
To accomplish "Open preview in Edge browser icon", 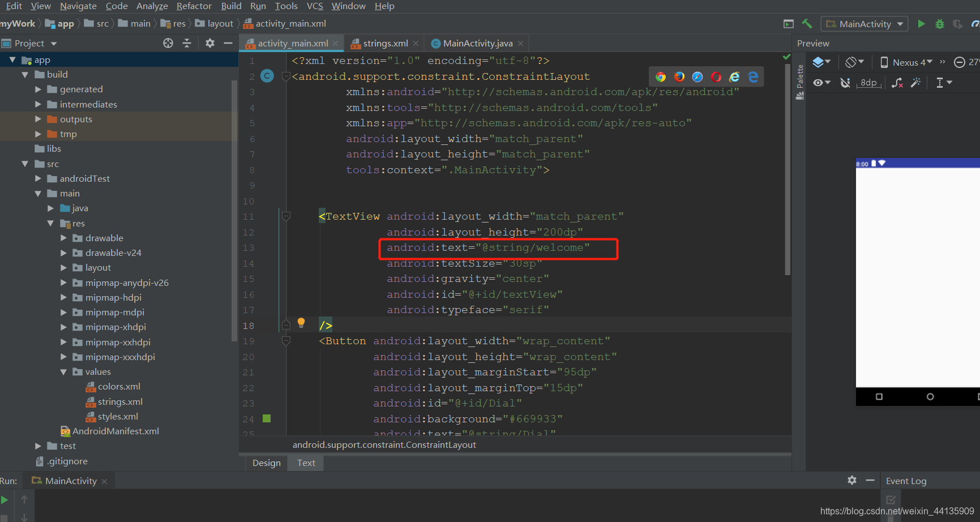I will [x=753, y=77].
